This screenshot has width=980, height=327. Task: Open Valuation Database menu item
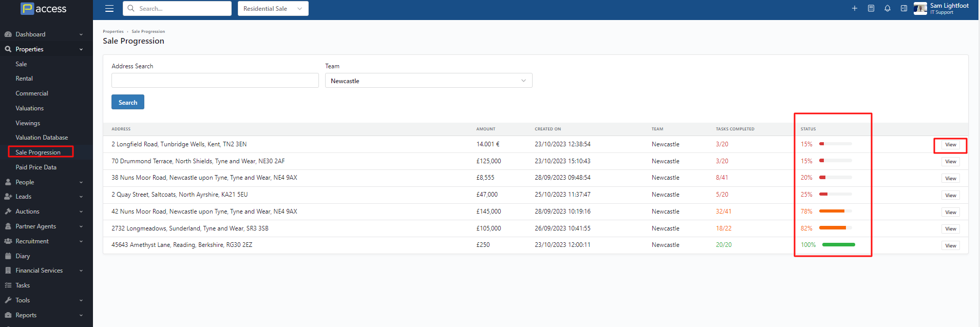coord(42,138)
